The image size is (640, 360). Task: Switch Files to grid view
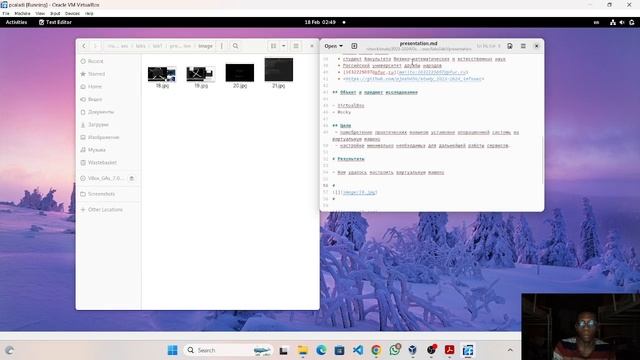coord(273,46)
